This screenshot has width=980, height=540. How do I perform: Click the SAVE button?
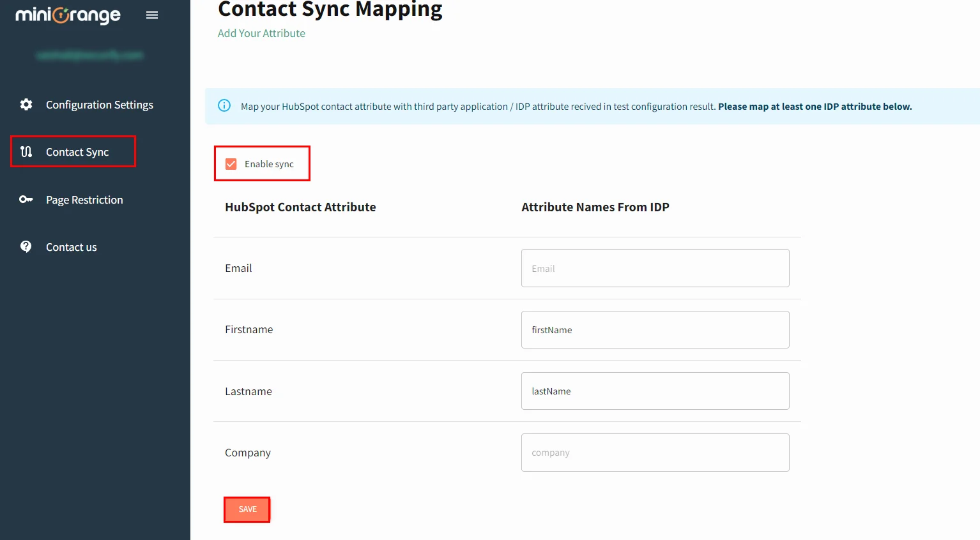(247, 509)
